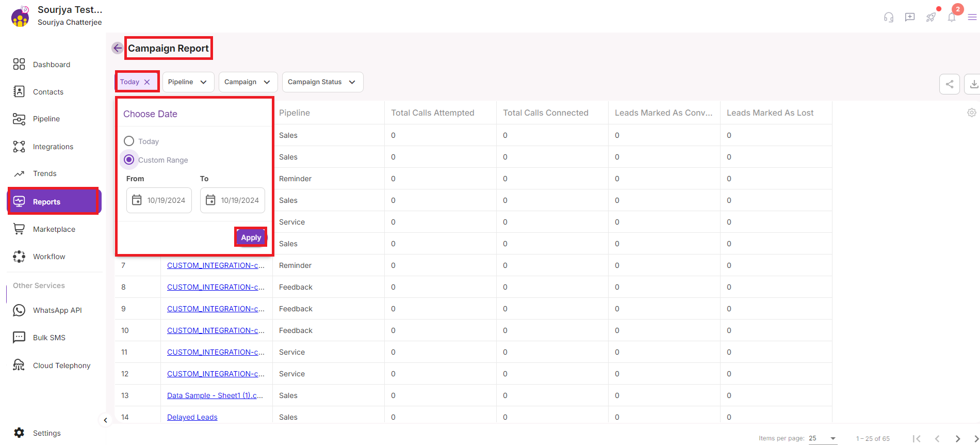Go to next page arrow
Screen dimensions: 980x445
click(957, 438)
